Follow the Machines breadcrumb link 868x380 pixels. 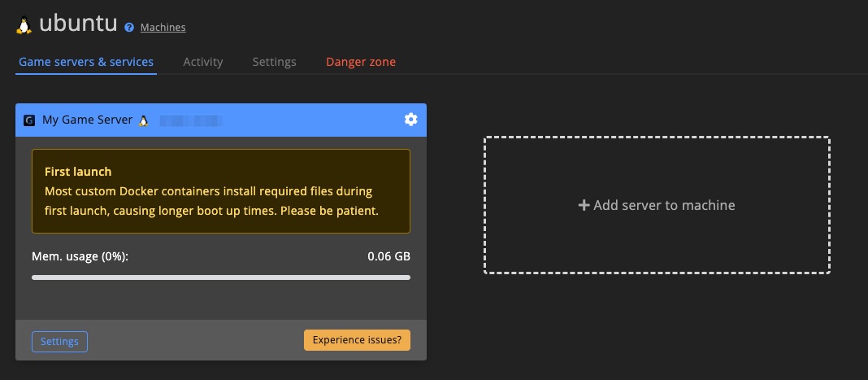pos(163,27)
